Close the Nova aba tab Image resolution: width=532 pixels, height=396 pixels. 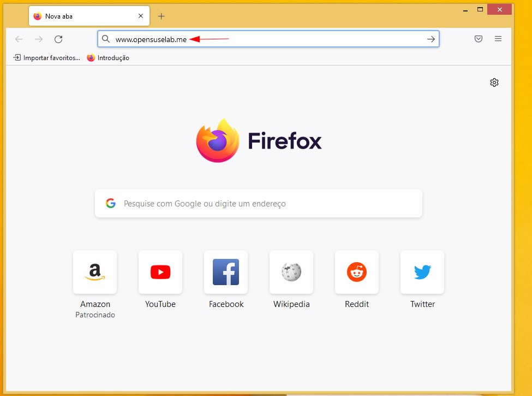point(141,16)
